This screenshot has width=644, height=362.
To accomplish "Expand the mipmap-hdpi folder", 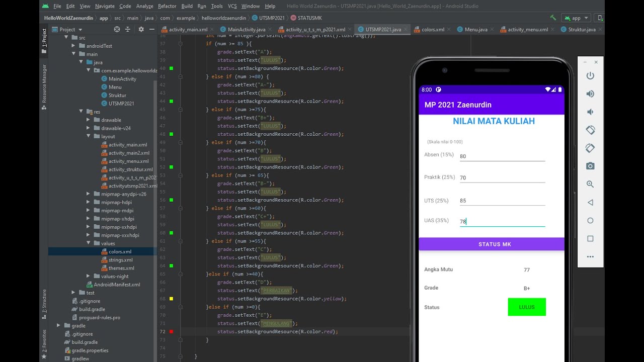I will (x=89, y=202).
